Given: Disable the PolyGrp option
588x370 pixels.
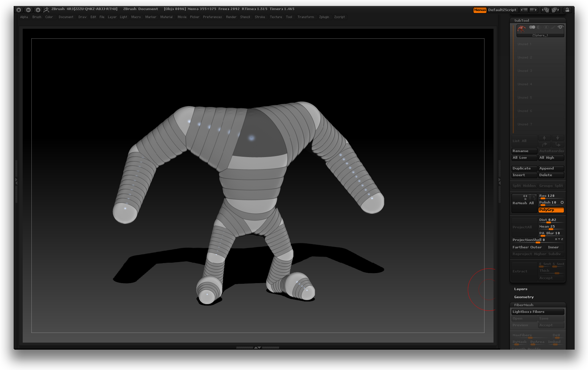Looking at the screenshot, I should point(551,210).
